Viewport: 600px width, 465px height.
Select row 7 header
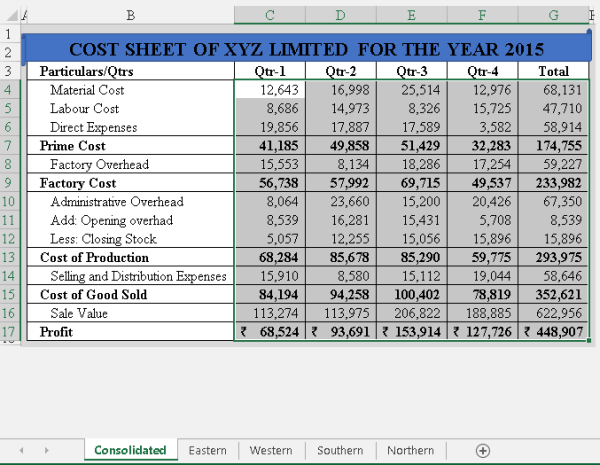(9, 146)
